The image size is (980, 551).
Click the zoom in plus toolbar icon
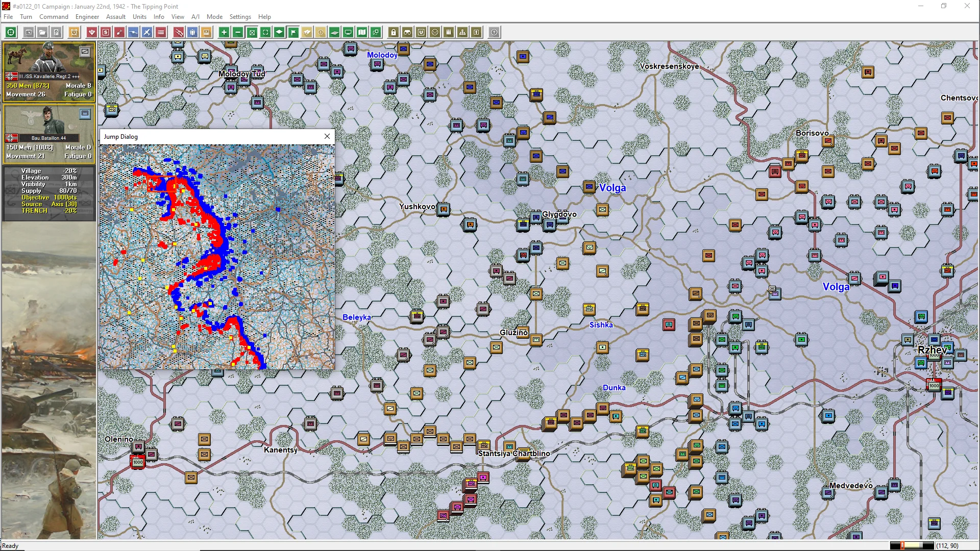[224, 32]
